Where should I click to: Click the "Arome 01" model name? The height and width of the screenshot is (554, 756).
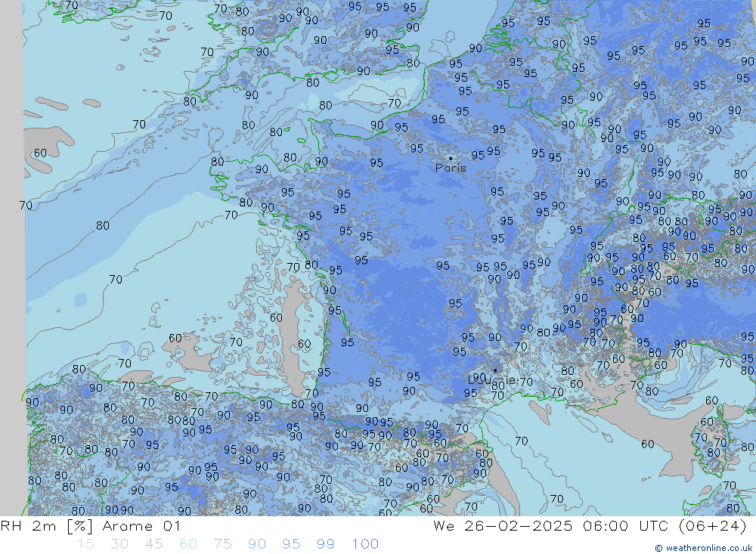pyautogui.click(x=141, y=526)
